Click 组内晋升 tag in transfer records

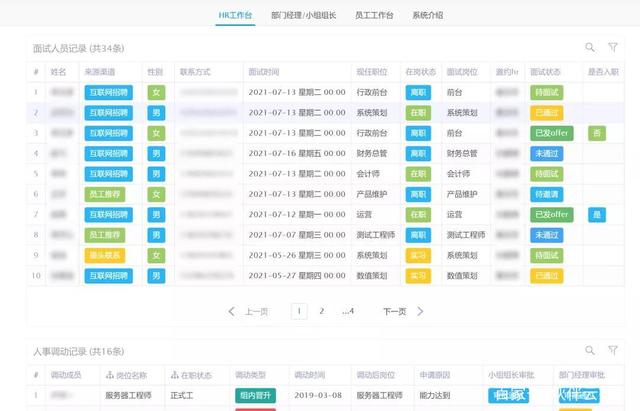click(255, 396)
